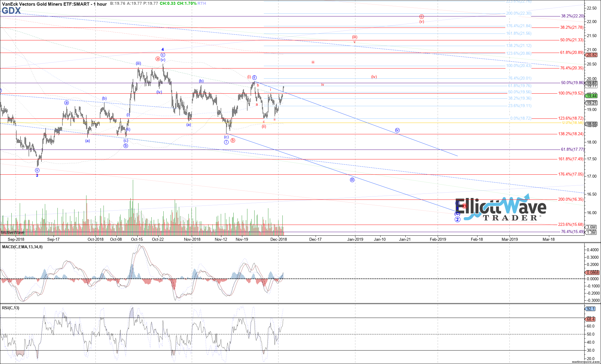Click the RTH session label in header
601x364 pixels.
(x=202, y=3)
